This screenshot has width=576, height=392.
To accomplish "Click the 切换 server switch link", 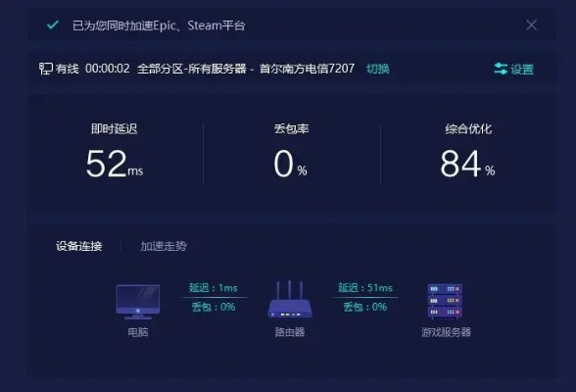I will pos(378,69).
